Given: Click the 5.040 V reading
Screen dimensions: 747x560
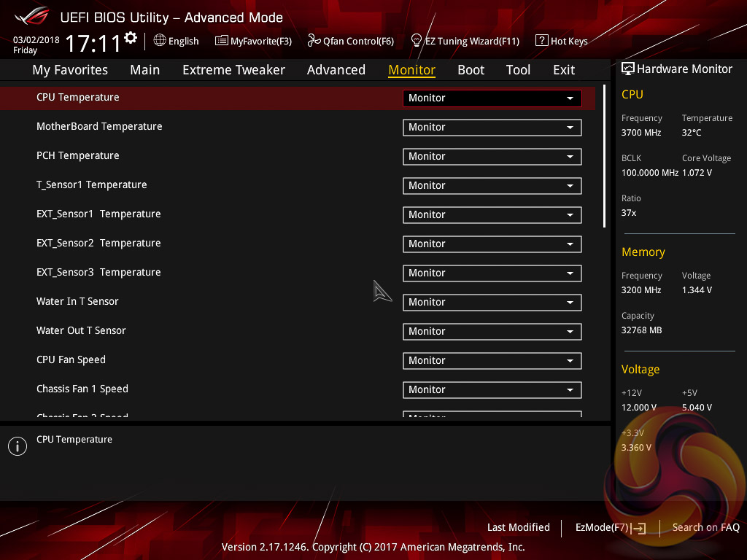Looking at the screenshot, I should tap(697, 407).
